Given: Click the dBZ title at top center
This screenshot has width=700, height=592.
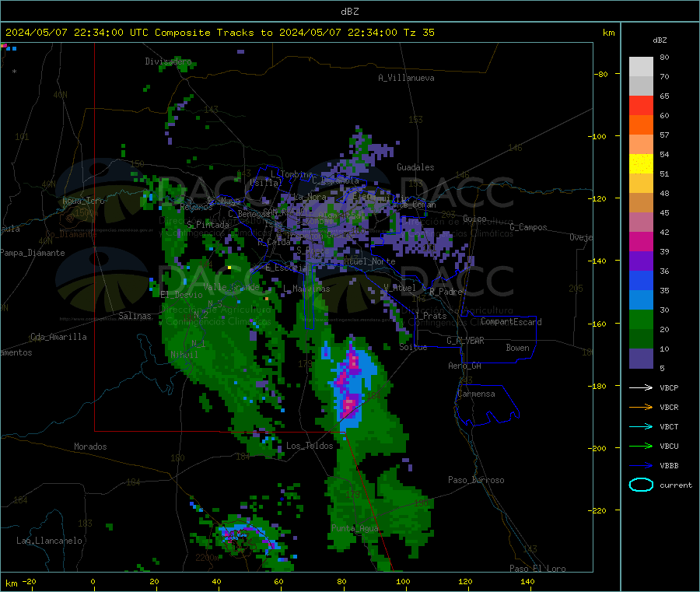Looking at the screenshot, I should coord(349,11).
